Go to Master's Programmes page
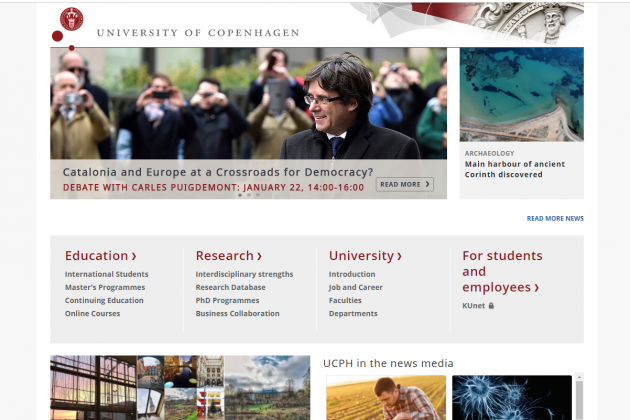The height and width of the screenshot is (420, 630). 105,287
